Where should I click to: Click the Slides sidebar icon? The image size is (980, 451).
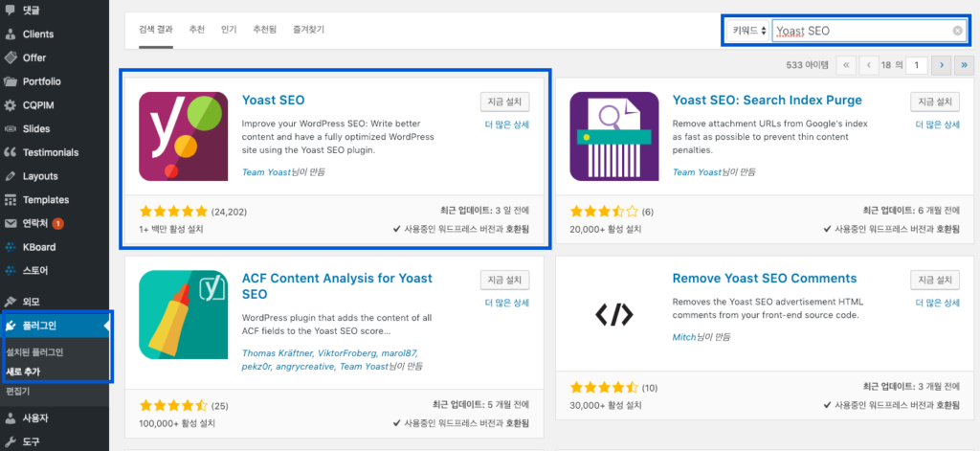[x=10, y=129]
